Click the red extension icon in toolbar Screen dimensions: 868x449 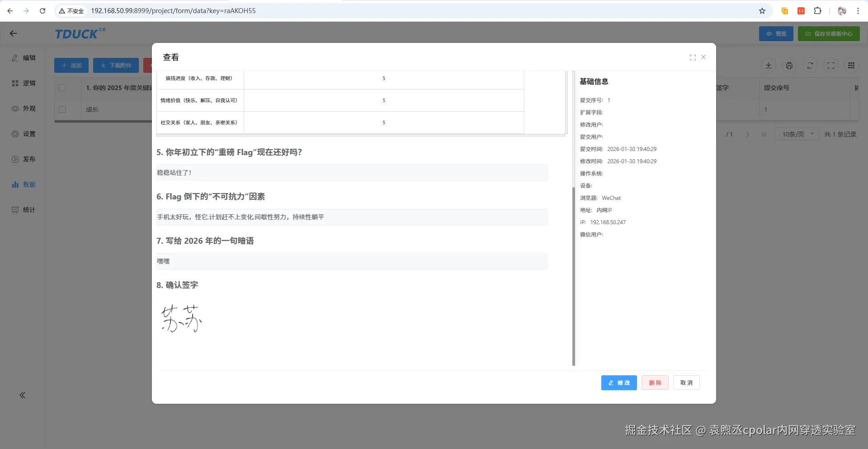coord(801,11)
